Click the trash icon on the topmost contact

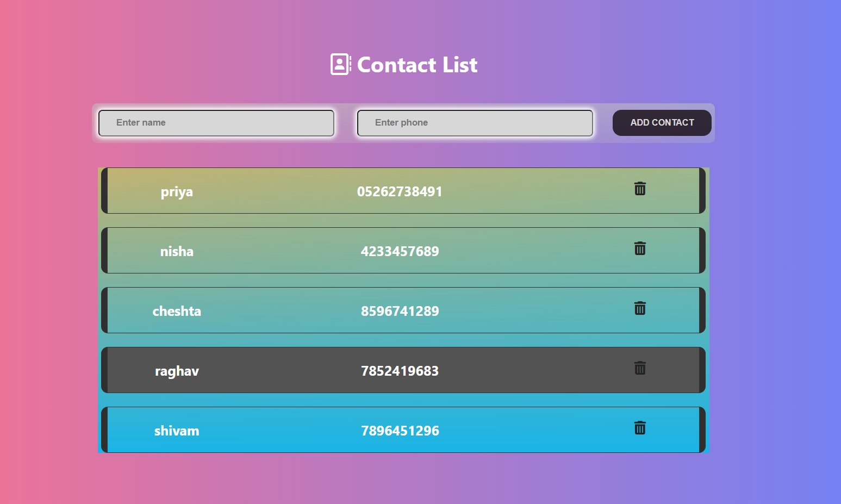coord(640,189)
